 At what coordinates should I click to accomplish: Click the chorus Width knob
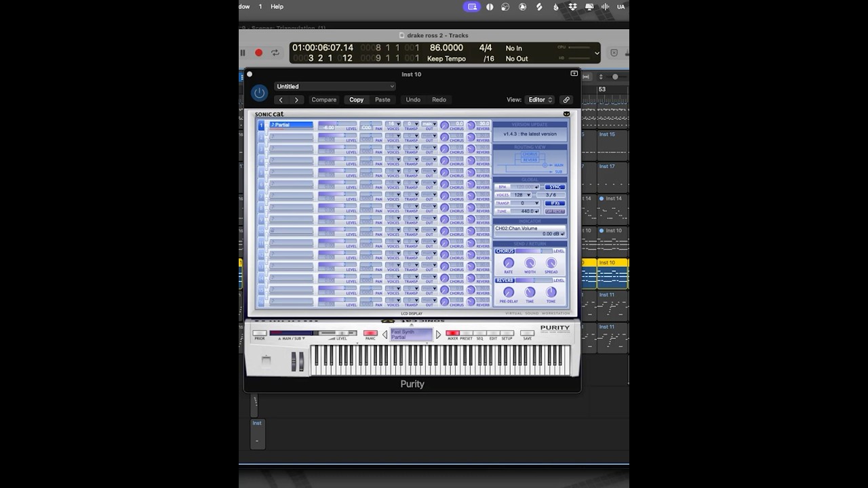530,263
